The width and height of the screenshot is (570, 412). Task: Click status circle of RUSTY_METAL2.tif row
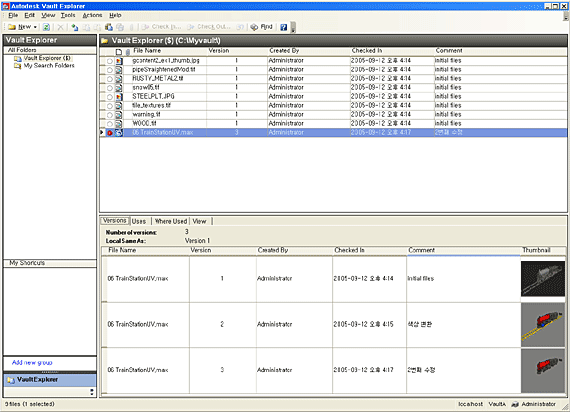tap(109, 79)
